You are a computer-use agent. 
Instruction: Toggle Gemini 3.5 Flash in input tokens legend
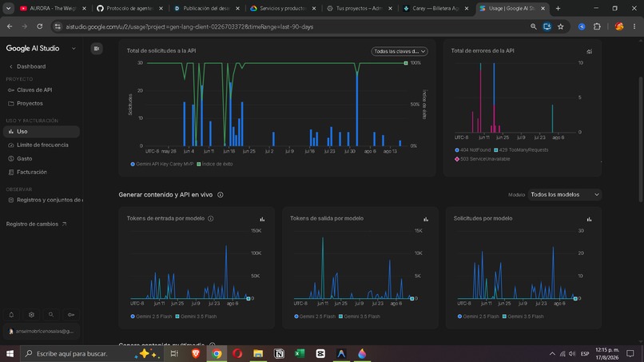click(x=196, y=316)
